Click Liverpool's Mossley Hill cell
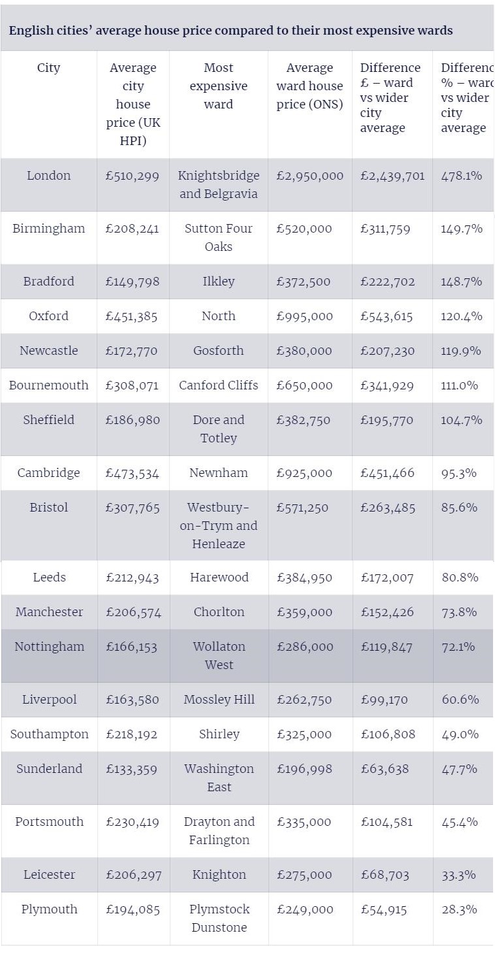Viewport: 495px width, 980px height. click(x=219, y=700)
